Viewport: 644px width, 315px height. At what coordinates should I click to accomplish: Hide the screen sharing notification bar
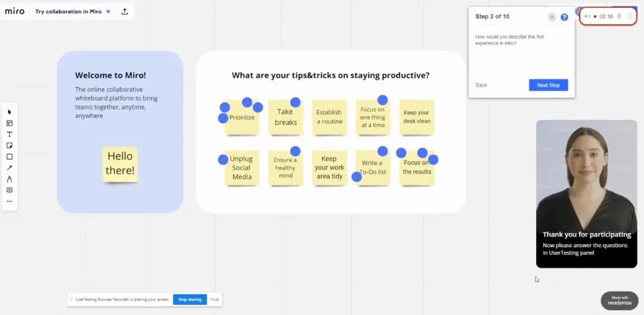click(215, 300)
